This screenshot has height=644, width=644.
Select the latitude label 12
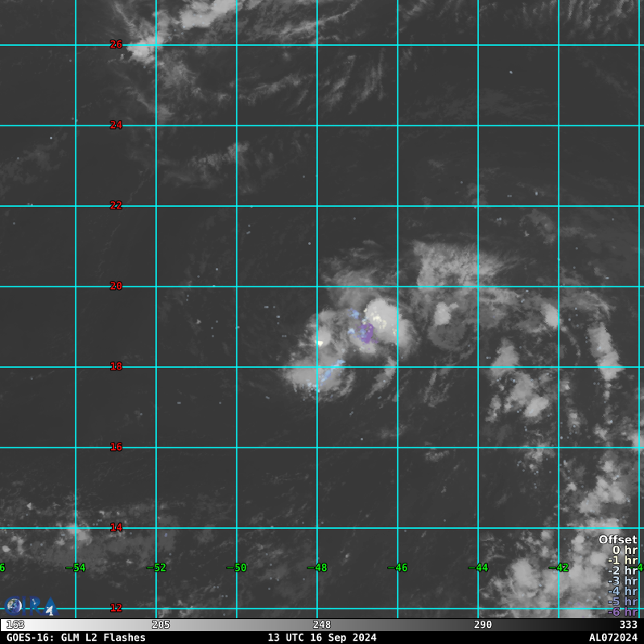click(x=116, y=608)
